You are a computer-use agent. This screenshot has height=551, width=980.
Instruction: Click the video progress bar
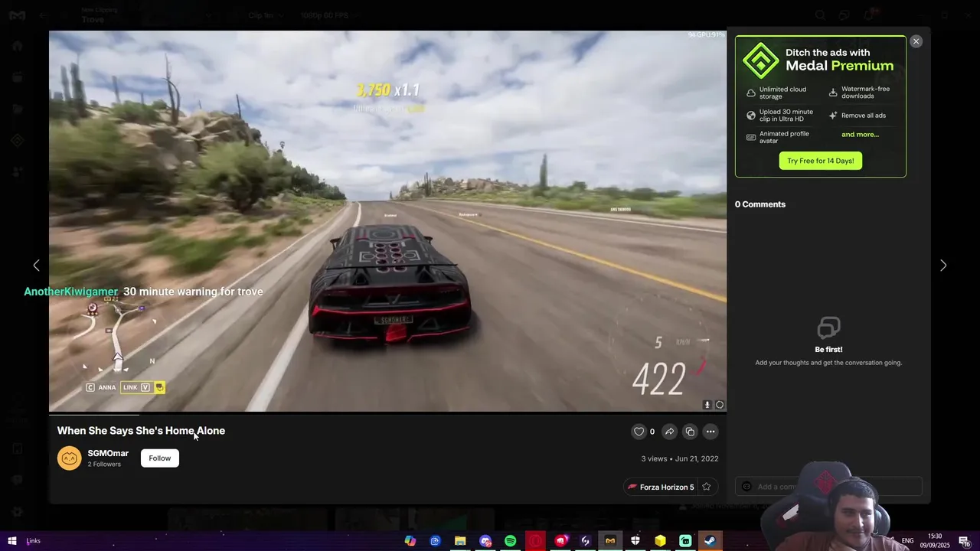click(387, 413)
